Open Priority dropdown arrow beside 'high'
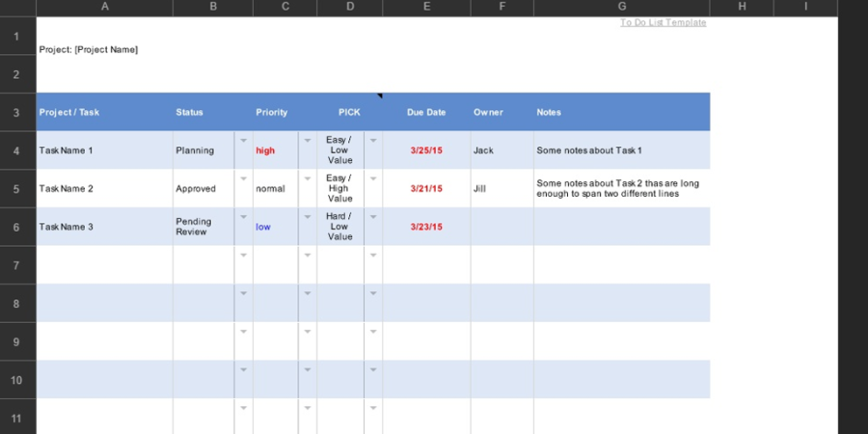The height and width of the screenshot is (434, 868). (308, 141)
